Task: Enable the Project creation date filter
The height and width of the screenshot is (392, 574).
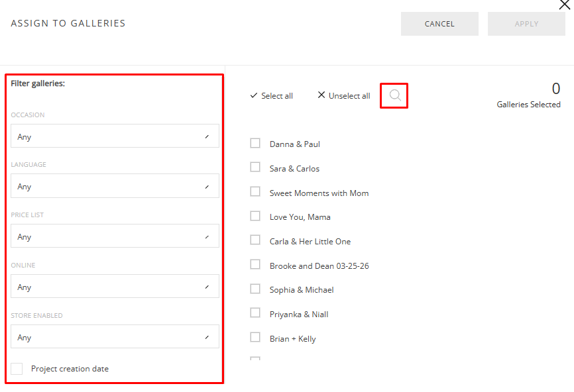Action: [17, 369]
